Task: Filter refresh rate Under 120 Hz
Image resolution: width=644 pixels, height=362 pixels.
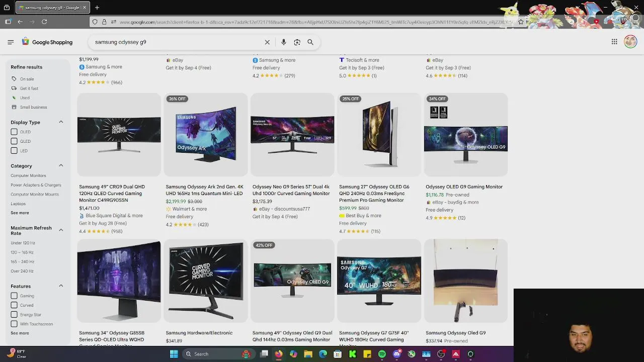Action: point(23,243)
